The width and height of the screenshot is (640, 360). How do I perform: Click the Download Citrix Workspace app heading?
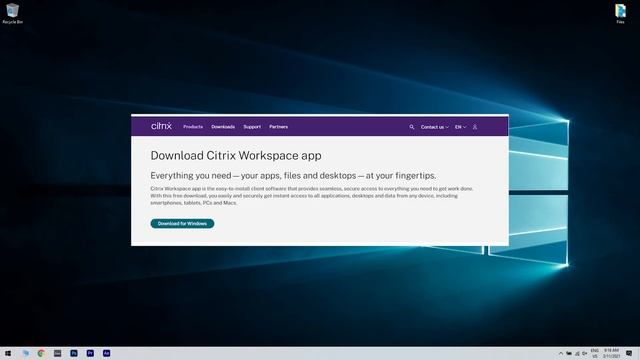tap(236, 156)
